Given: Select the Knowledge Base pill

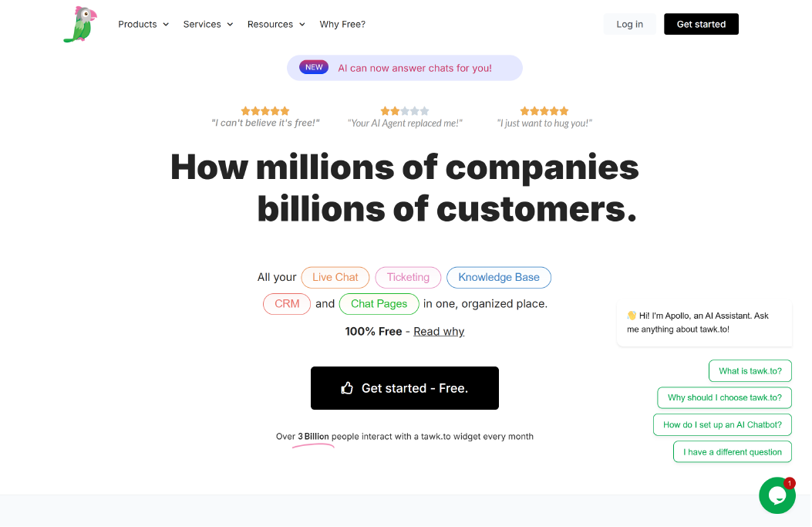Looking at the screenshot, I should tap(498, 277).
